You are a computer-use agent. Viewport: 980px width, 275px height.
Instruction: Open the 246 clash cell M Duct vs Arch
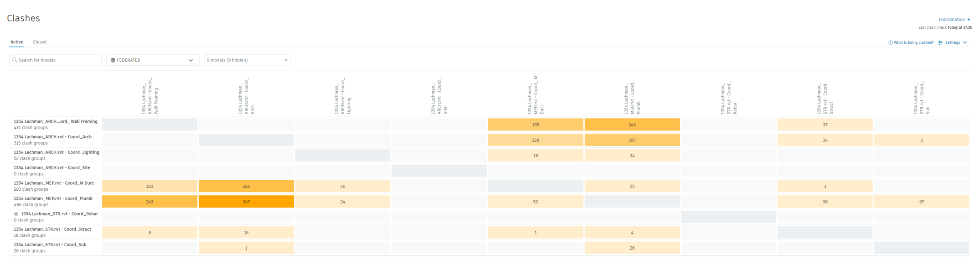tap(246, 186)
